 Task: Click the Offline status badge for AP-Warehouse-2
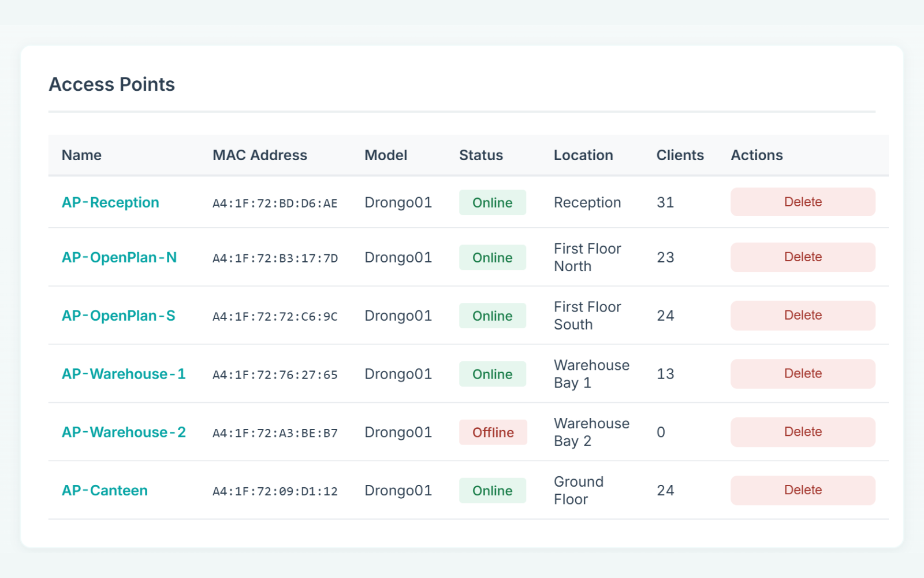pyautogui.click(x=493, y=432)
